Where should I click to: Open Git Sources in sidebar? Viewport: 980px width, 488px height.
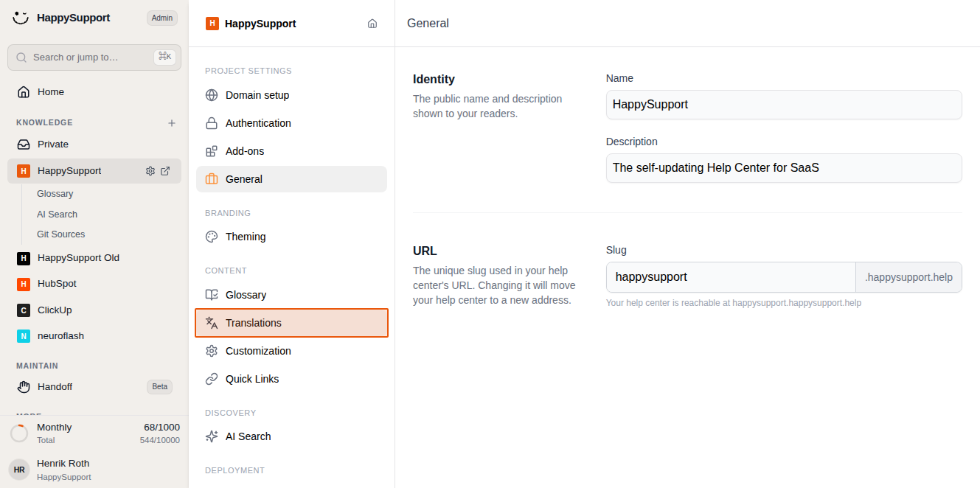click(x=60, y=234)
